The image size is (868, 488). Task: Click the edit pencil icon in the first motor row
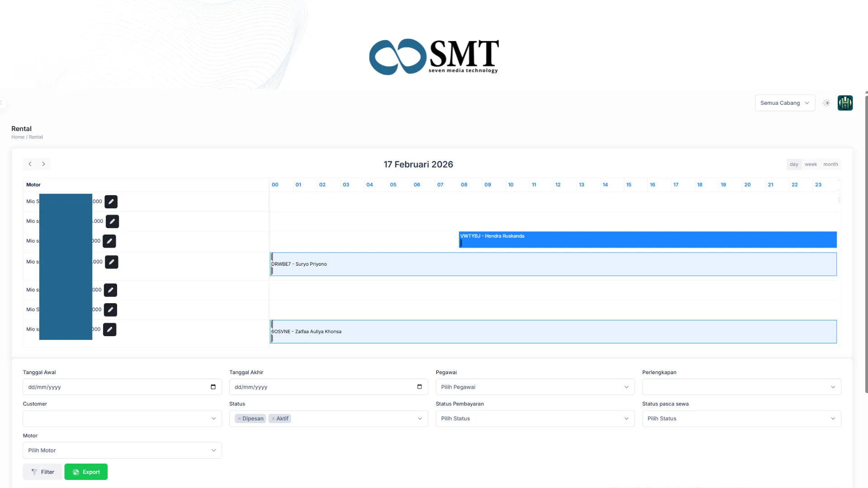coord(111,202)
